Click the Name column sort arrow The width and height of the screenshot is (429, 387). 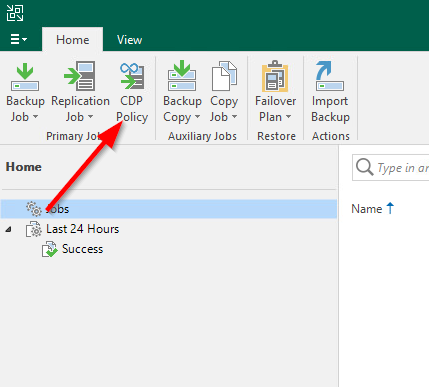390,208
